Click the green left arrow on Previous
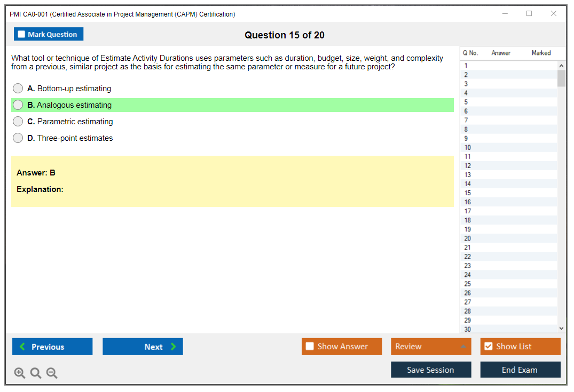Screen dimensions: 574x392 tap(22, 347)
